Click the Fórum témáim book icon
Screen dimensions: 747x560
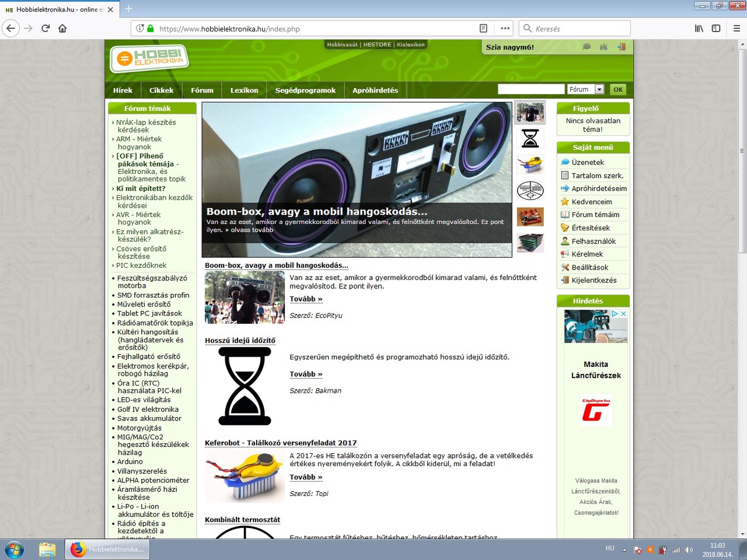(565, 215)
